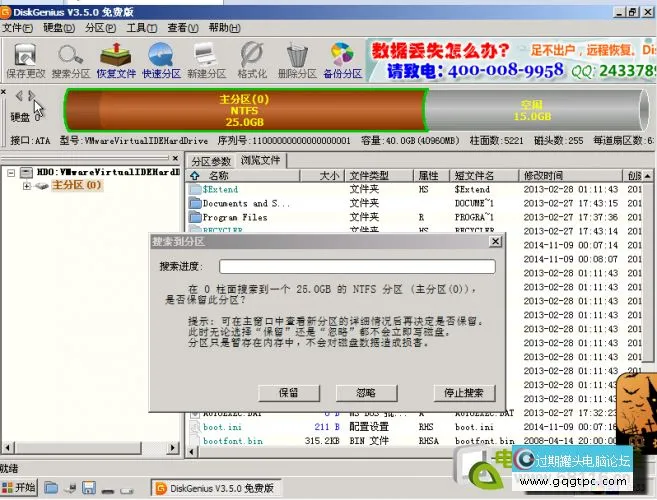Click the data recovery phone banner ad
This screenshot has width=657, height=500.
(511, 60)
